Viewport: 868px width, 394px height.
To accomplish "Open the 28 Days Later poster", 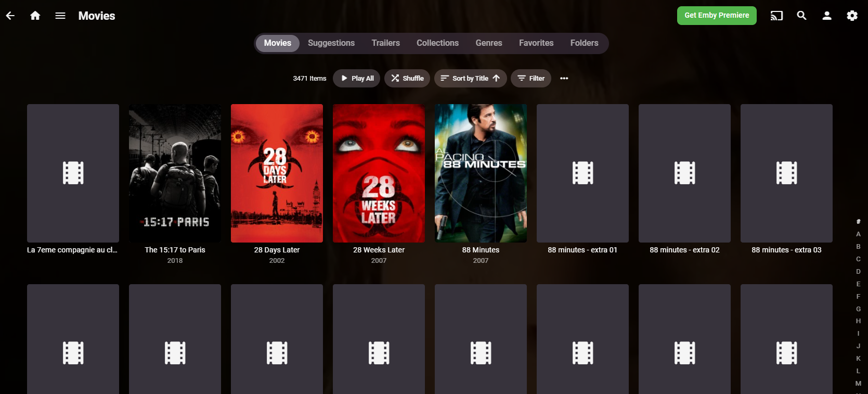I will 277,173.
